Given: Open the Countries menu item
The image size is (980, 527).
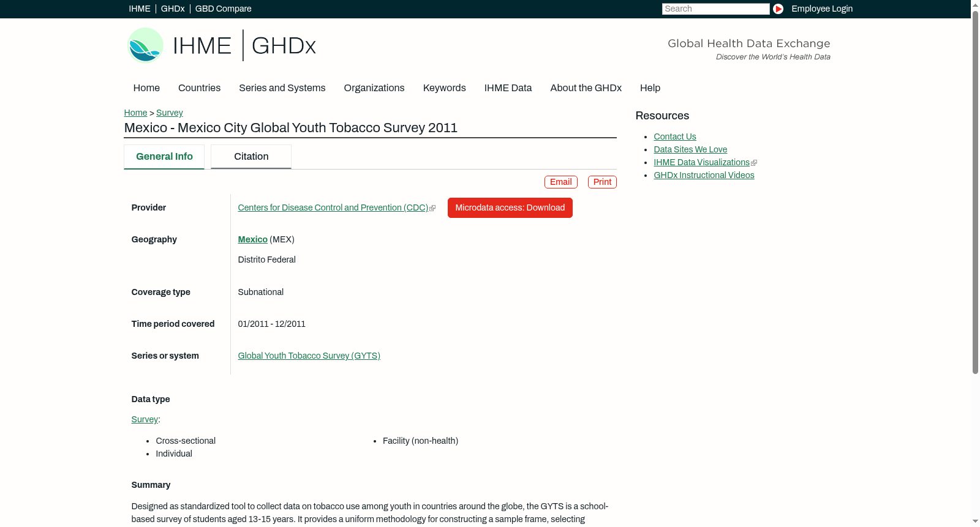Looking at the screenshot, I should pos(199,88).
